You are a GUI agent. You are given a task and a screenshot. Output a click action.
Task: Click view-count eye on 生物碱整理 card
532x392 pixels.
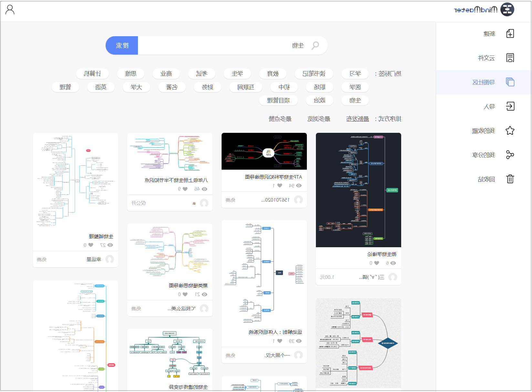(x=110, y=245)
